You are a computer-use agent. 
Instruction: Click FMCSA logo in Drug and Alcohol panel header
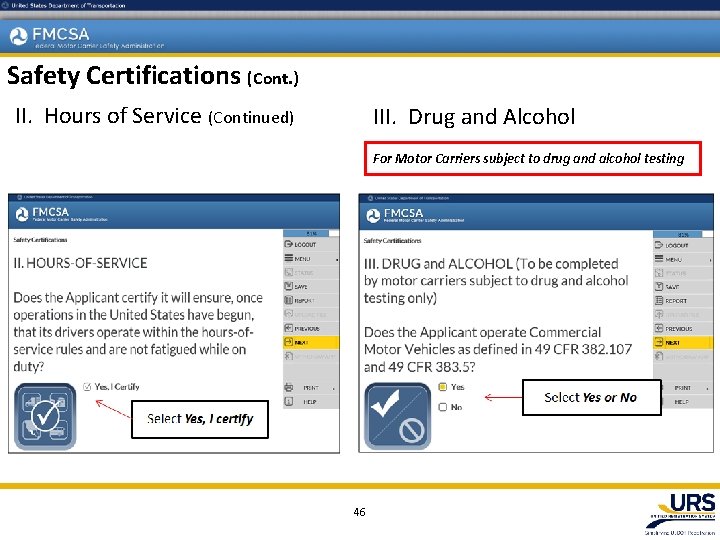click(x=414, y=215)
